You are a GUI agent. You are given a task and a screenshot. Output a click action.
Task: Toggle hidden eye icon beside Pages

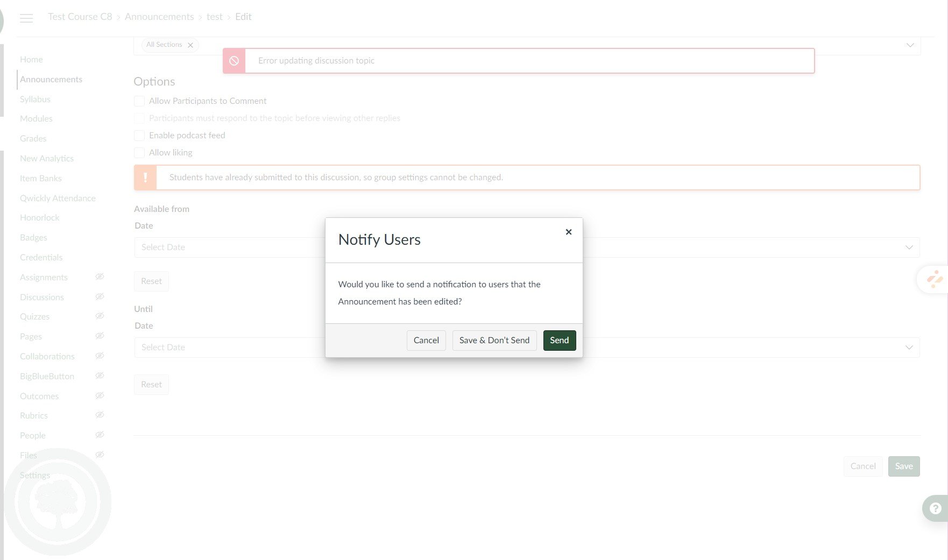click(x=100, y=336)
